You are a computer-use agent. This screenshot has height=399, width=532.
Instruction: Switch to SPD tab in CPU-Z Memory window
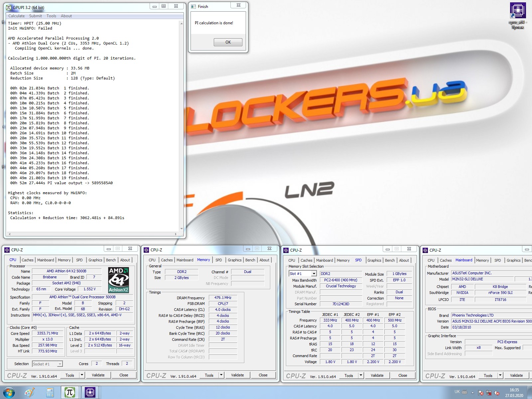(219, 260)
